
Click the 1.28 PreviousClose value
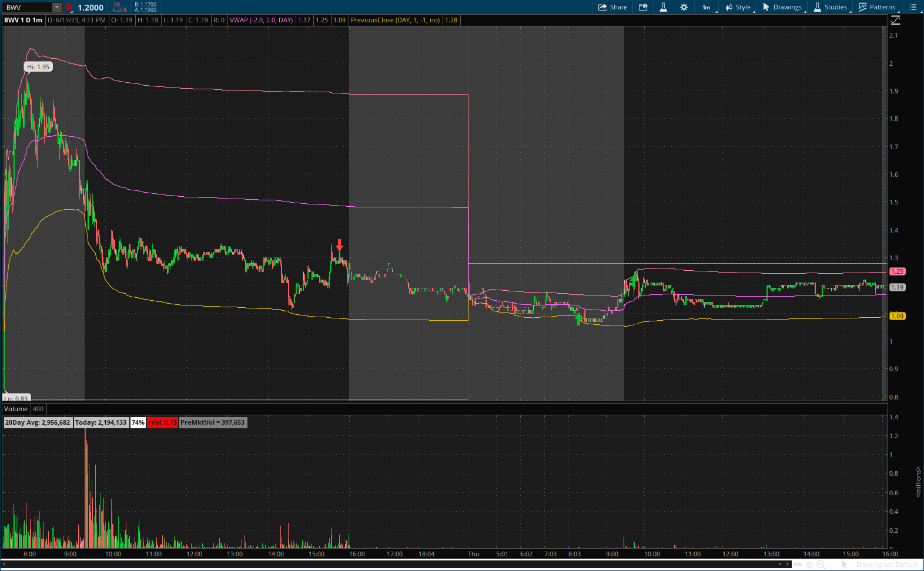coord(451,20)
